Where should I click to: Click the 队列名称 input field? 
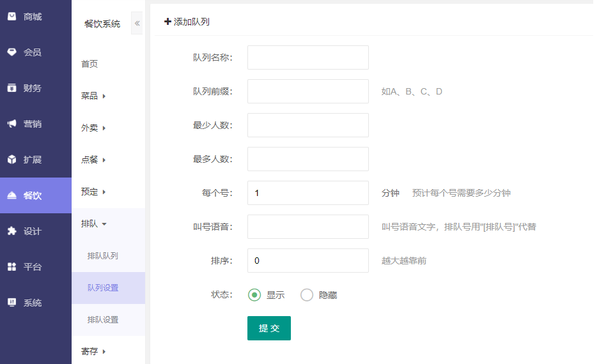(x=307, y=57)
